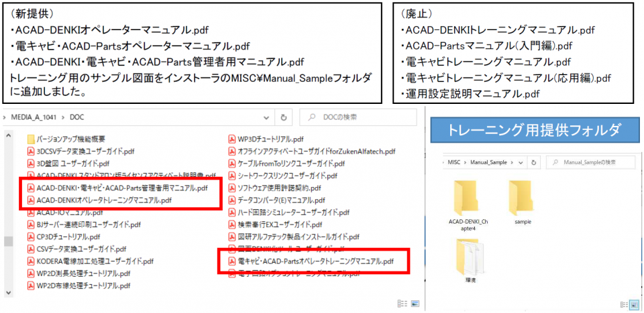644x313 pixels.
Task: Click PDF icon of WP2D測長処理チュートリアル.pdf
Action: point(30,273)
